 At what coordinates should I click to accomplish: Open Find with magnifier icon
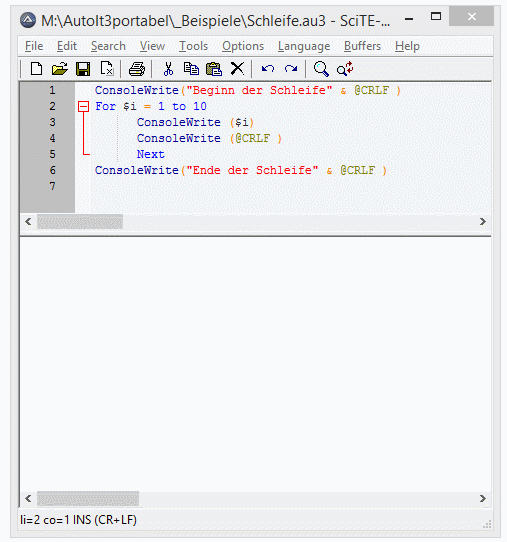point(321,69)
